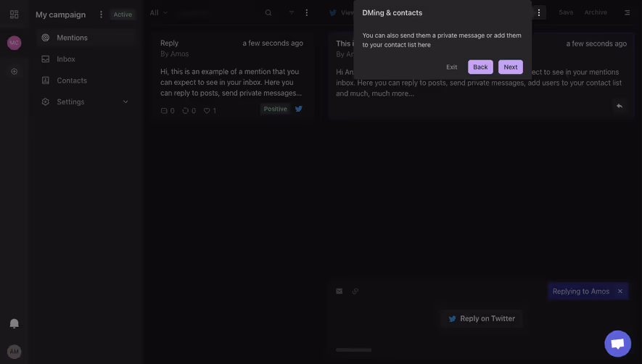The height and width of the screenshot is (364, 642).
Task: Open the notifications bell
Action: click(x=14, y=323)
